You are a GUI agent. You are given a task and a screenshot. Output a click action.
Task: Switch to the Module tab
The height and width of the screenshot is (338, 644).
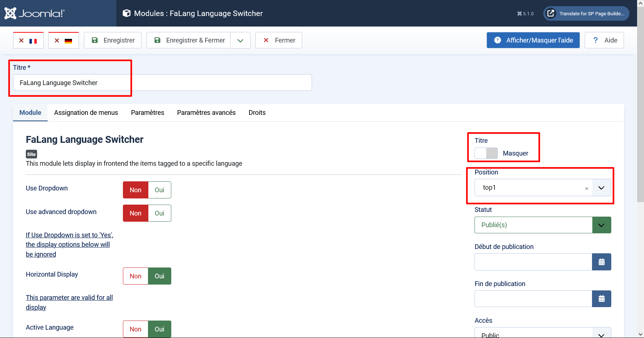pyautogui.click(x=30, y=113)
